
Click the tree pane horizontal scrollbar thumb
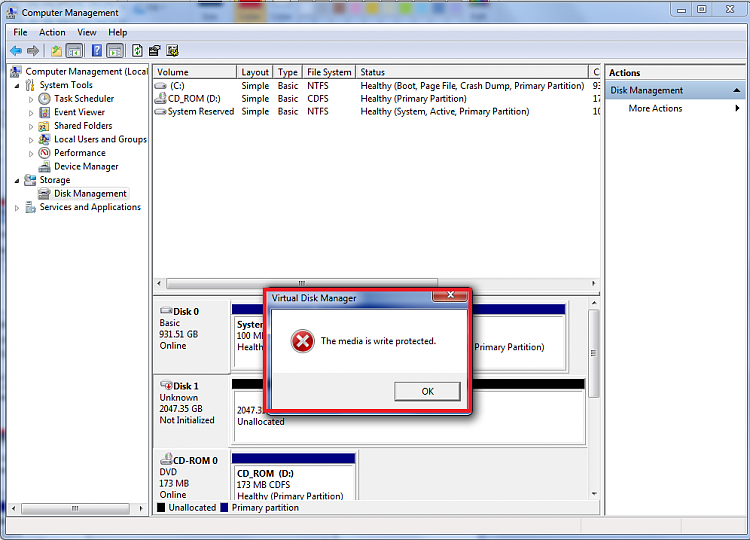click(x=75, y=508)
